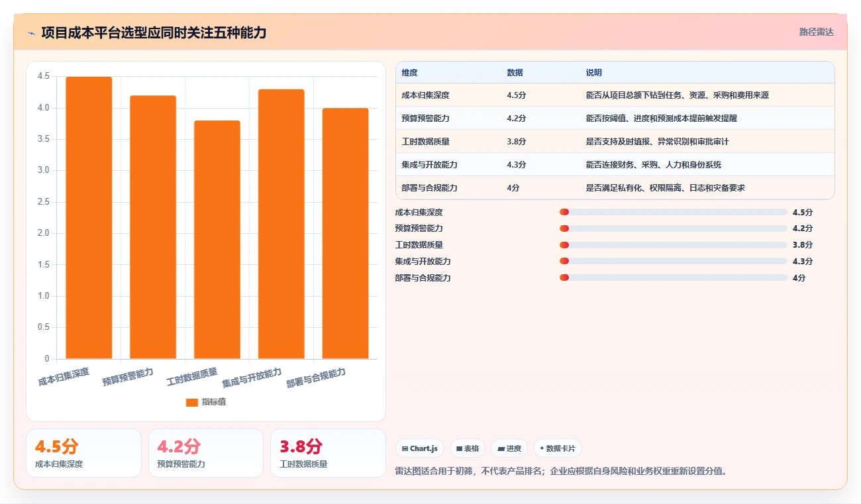Click the 工时数据质量 x-axis label
Screen dimensions: 861x504
pyautogui.click(x=192, y=377)
